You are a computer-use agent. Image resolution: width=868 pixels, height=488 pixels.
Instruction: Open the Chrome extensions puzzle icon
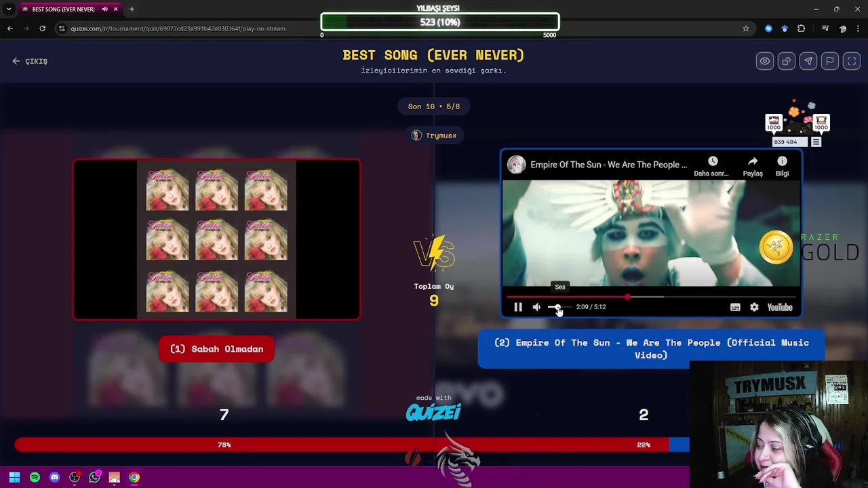pyautogui.click(x=802, y=28)
